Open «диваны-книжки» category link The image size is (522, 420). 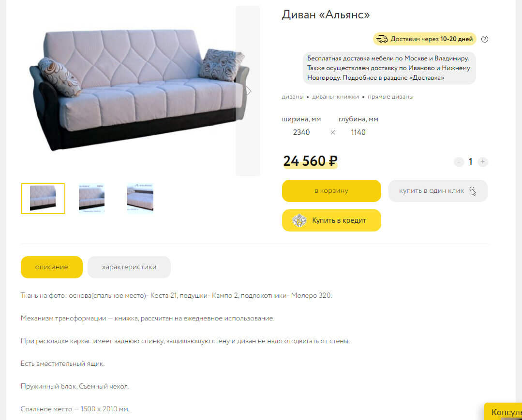335,97
